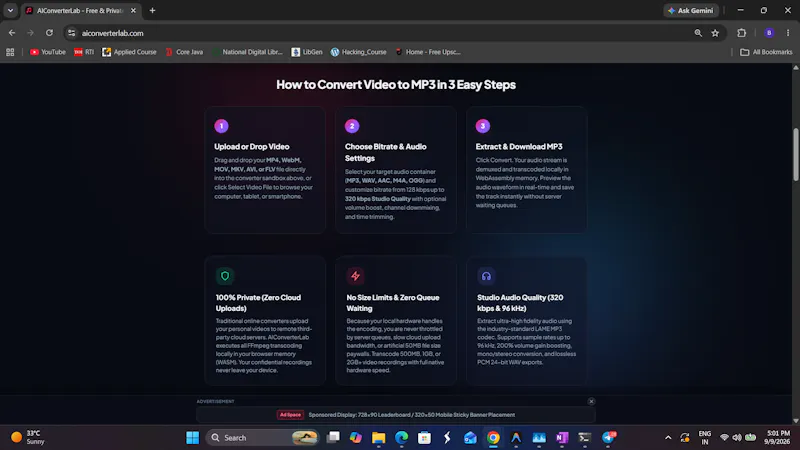Open RTI bookmark
The width and height of the screenshot is (800, 450).
(x=84, y=52)
